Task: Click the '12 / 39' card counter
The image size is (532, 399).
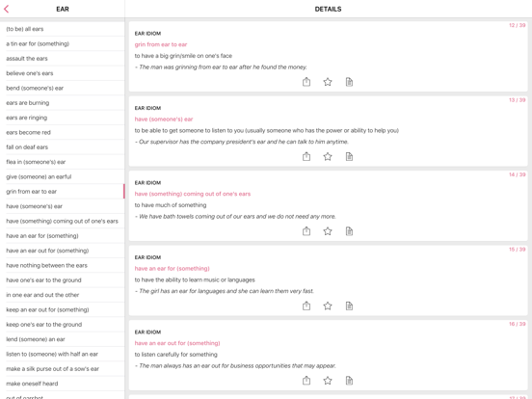Action: (x=518, y=25)
